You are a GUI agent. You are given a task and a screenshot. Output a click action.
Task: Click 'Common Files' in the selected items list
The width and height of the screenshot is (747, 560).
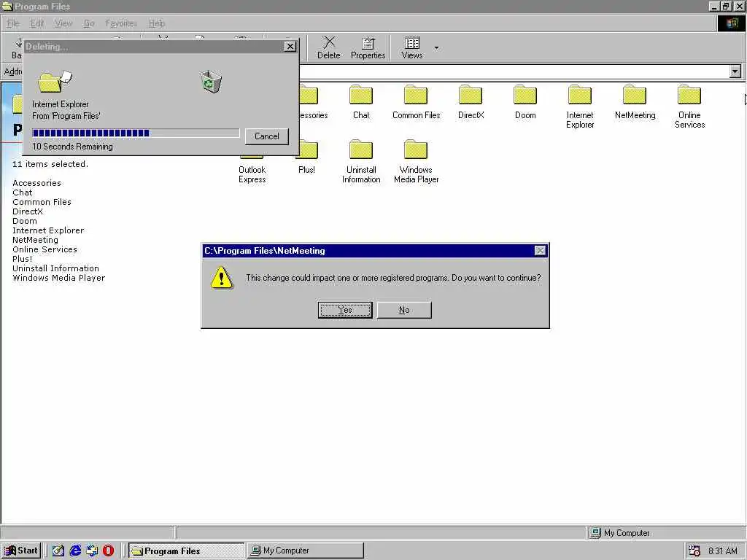pos(42,202)
